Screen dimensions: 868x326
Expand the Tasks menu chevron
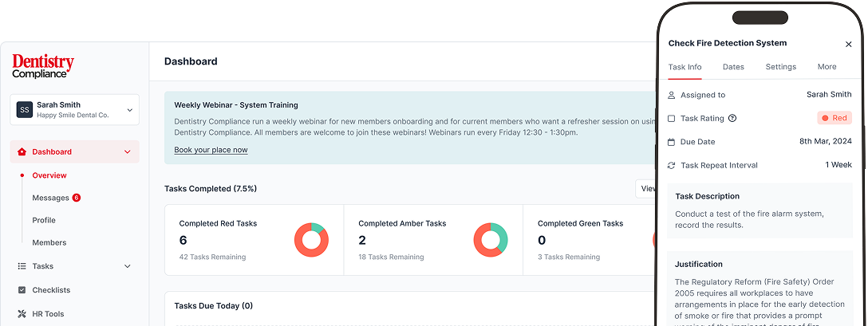128,266
